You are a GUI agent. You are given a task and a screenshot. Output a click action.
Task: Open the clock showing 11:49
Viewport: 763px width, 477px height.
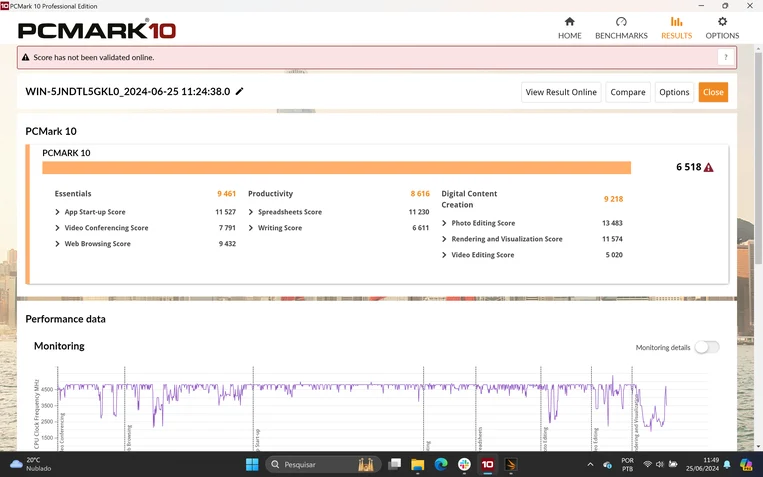pos(702,464)
